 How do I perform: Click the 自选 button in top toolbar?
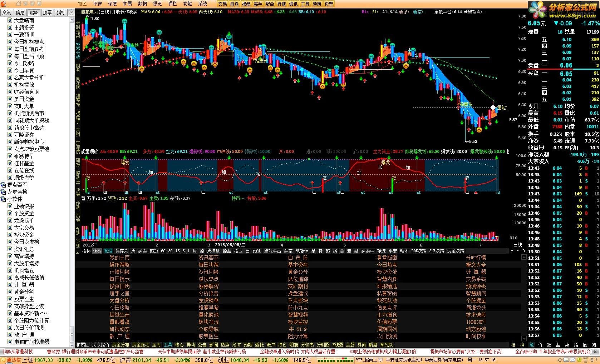234,4
